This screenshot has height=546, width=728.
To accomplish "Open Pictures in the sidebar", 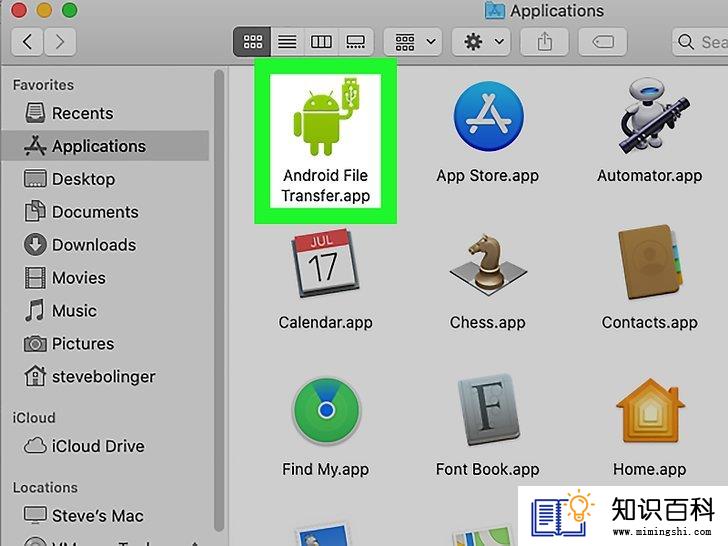I will 105,344.
